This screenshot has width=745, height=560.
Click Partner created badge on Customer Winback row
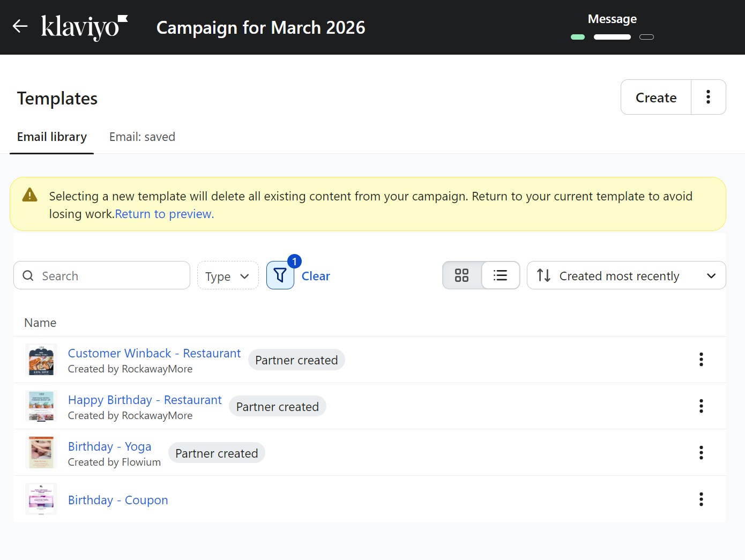296,360
